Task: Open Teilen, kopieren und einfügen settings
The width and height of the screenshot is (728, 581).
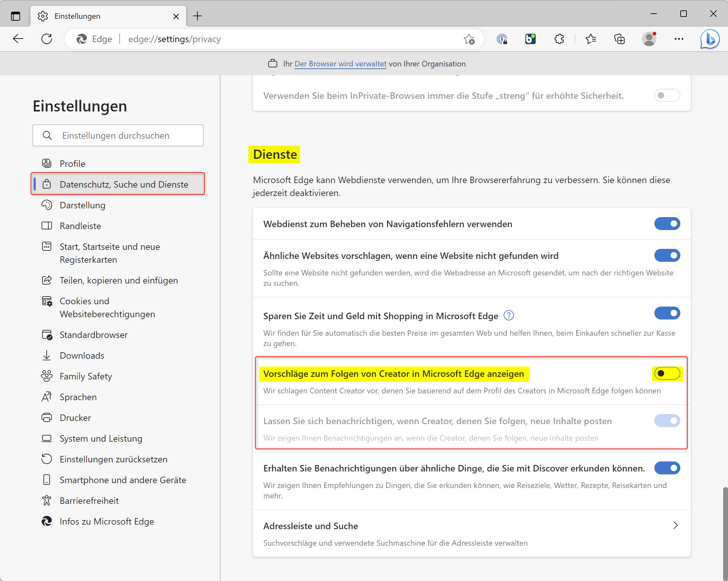Action: click(118, 280)
